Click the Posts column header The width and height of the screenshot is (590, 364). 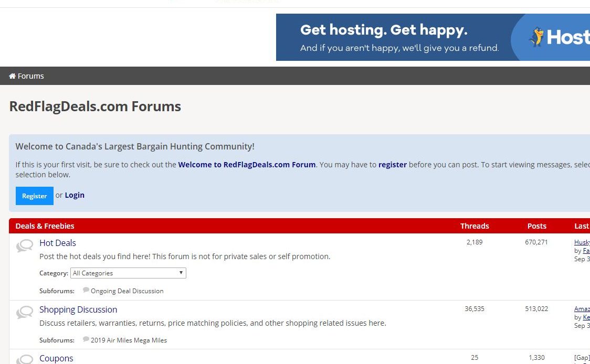[x=536, y=226]
